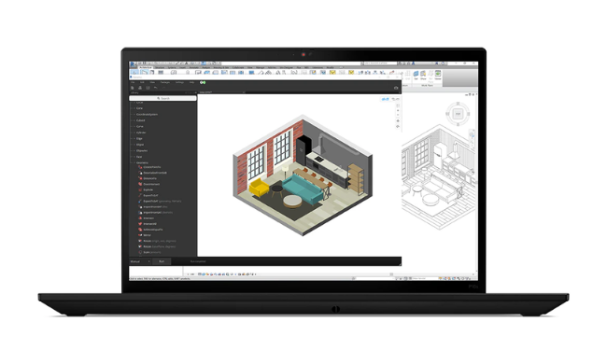Click the camera export image icon
Viewport: 607px width, 364px height.
(396, 88)
